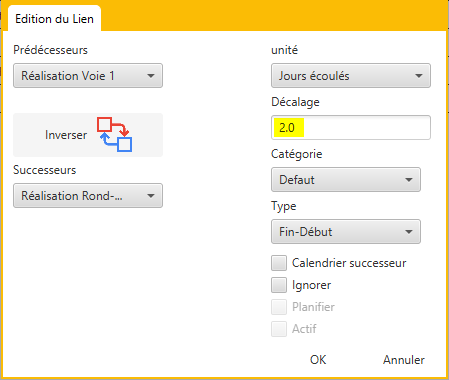Cancel the dialog with Annuler

(x=404, y=360)
